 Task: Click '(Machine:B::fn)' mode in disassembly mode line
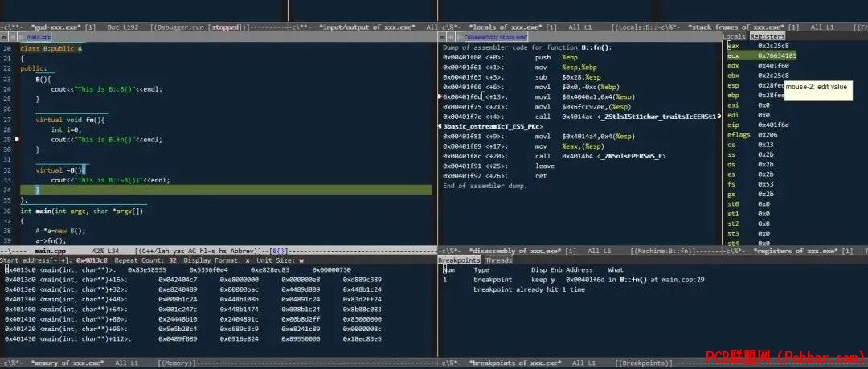pyautogui.click(x=664, y=251)
